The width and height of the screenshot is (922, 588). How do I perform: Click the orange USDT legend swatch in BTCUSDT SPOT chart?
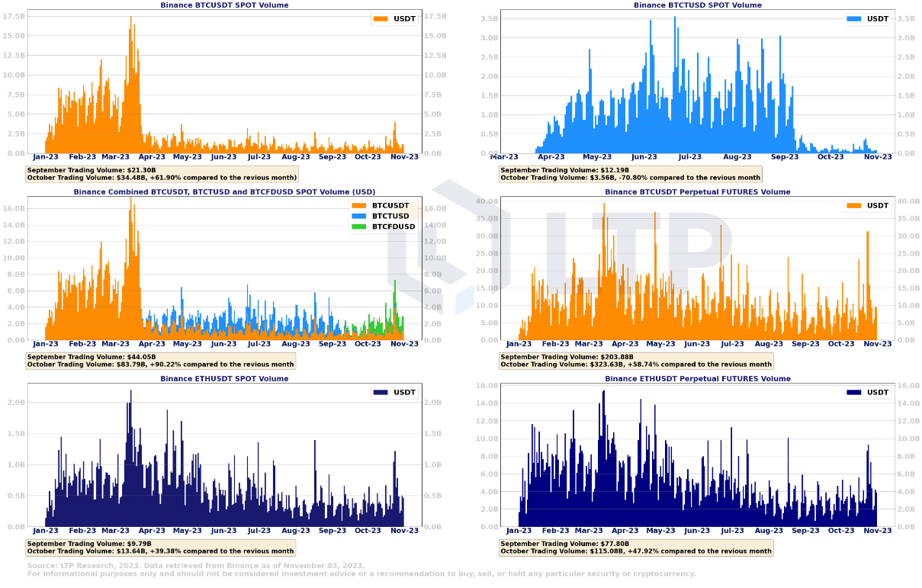coord(381,19)
